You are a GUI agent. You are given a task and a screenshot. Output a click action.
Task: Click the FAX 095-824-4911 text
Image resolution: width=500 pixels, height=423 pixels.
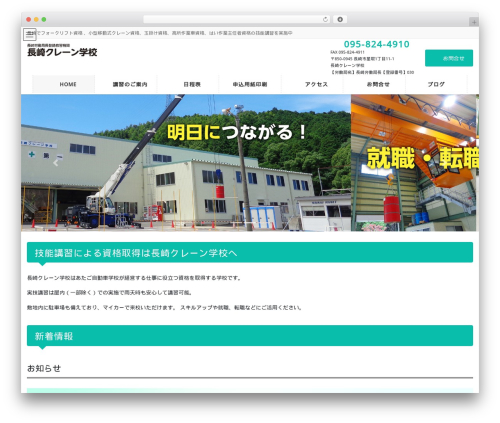pos(347,52)
